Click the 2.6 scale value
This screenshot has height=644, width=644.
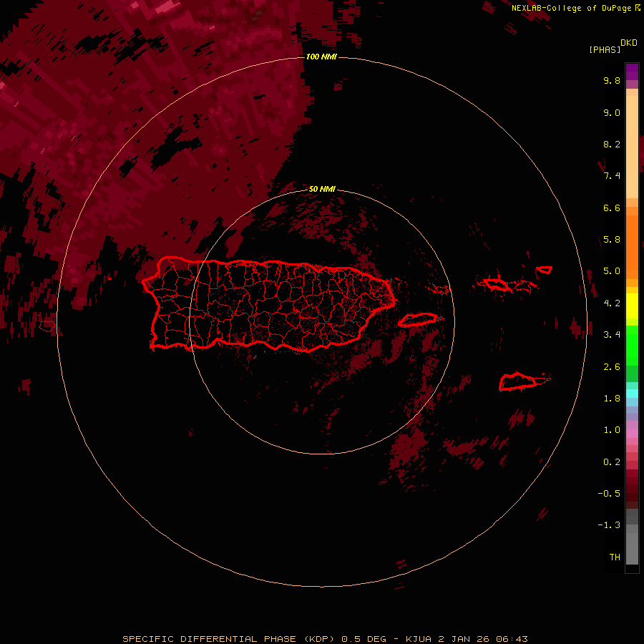click(x=612, y=367)
